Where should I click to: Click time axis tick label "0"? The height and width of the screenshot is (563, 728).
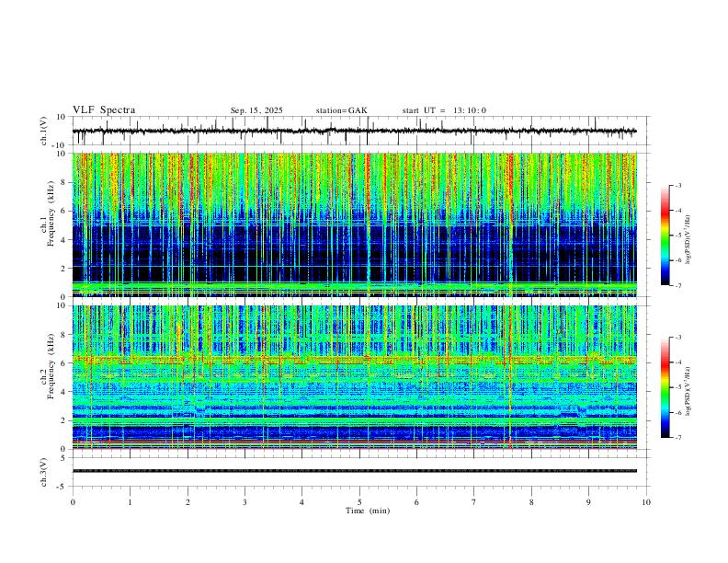pyautogui.click(x=73, y=502)
